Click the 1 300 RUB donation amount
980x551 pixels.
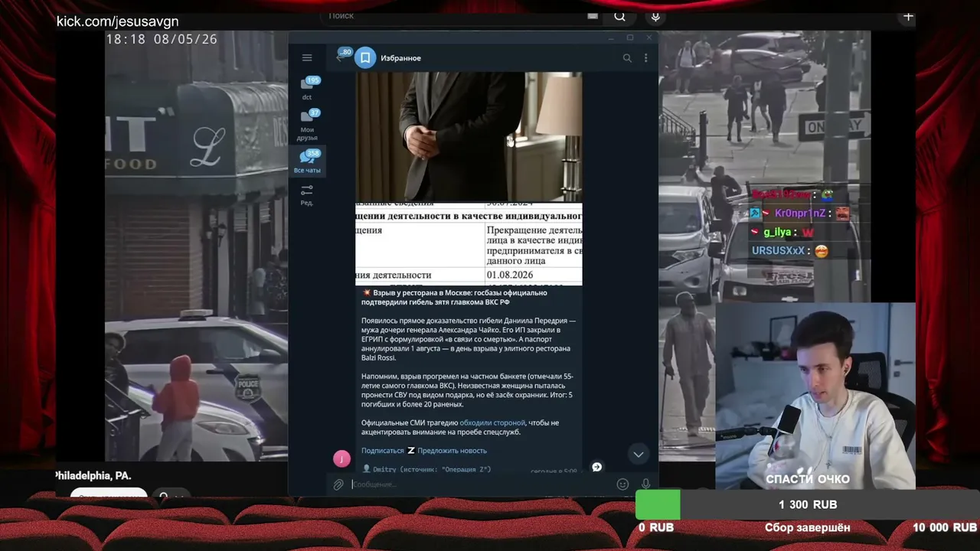pyautogui.click(x=808, y=504)
